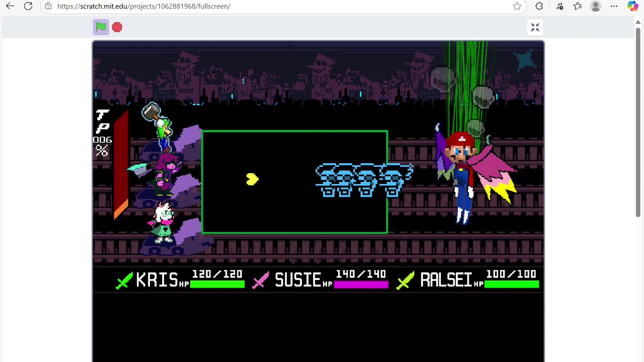Click the green flag to start project
This screenshot has height=362, width=644.
(101, 27)
